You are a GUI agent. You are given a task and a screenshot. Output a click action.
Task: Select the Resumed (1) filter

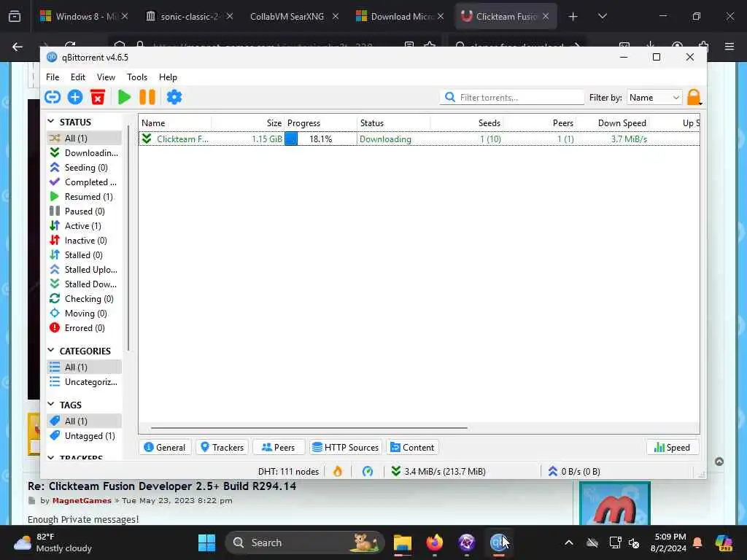coord(84,197)
